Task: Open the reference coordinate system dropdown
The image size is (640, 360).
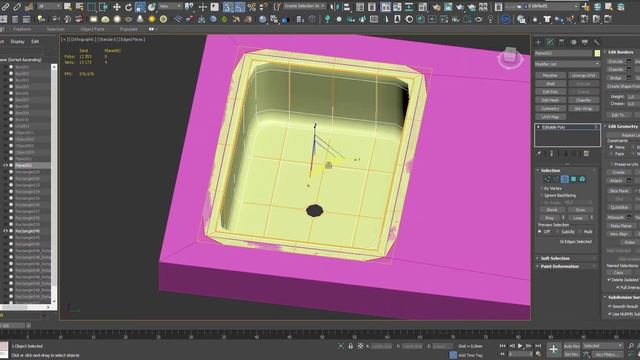Action: click(x=170, y=7)
